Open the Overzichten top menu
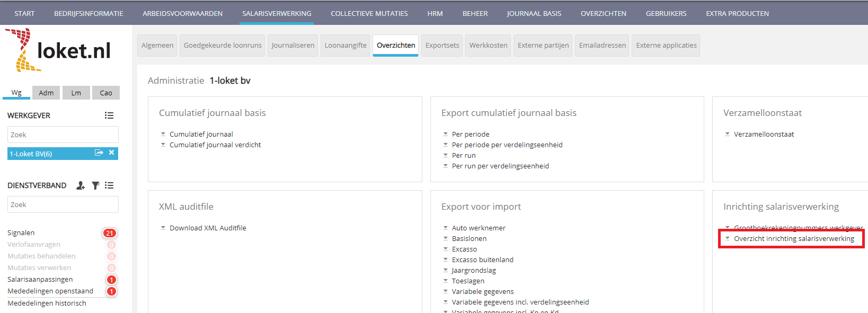This screenshot has width=868, height=313. click(603, 13)
